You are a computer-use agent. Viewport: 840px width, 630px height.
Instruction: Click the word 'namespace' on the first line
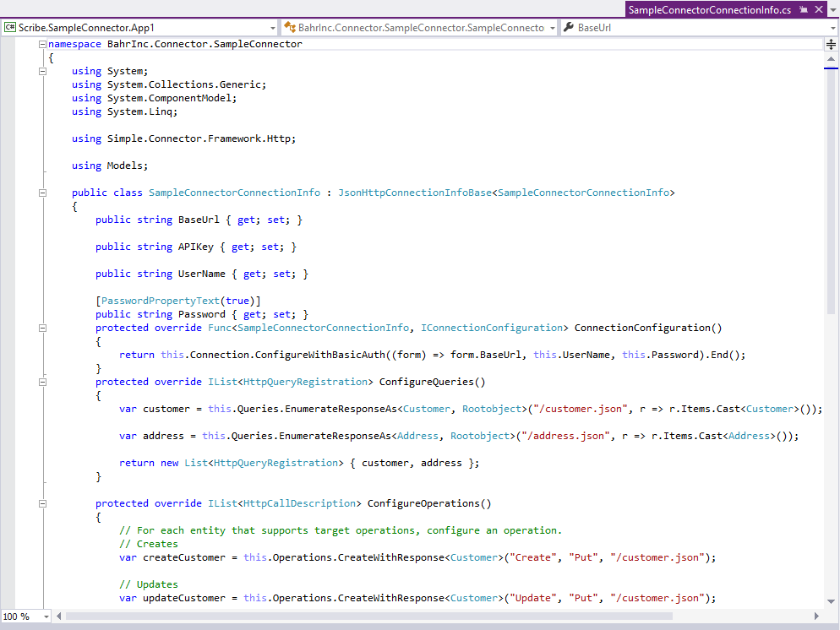tap(74, 44)
